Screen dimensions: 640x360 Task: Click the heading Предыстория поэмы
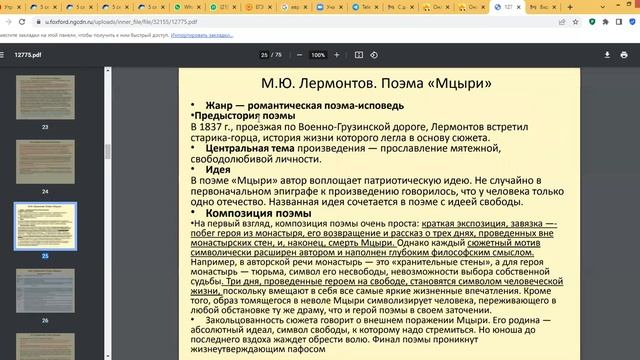[x=244, y=116]
